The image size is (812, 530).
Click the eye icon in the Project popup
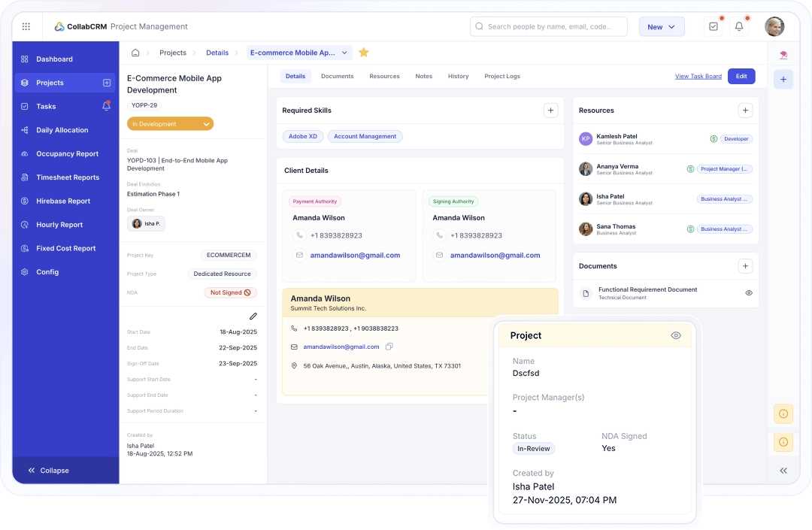(676, 335)
